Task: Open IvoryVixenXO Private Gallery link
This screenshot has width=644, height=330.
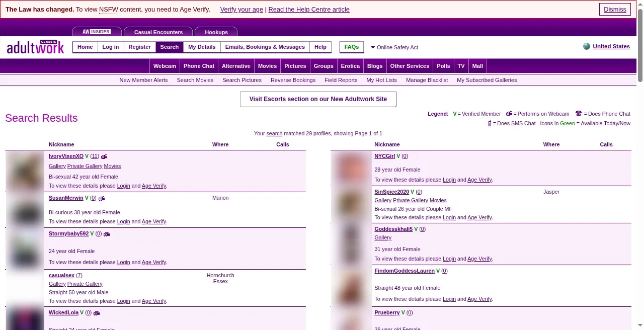Action: (85, 166)
